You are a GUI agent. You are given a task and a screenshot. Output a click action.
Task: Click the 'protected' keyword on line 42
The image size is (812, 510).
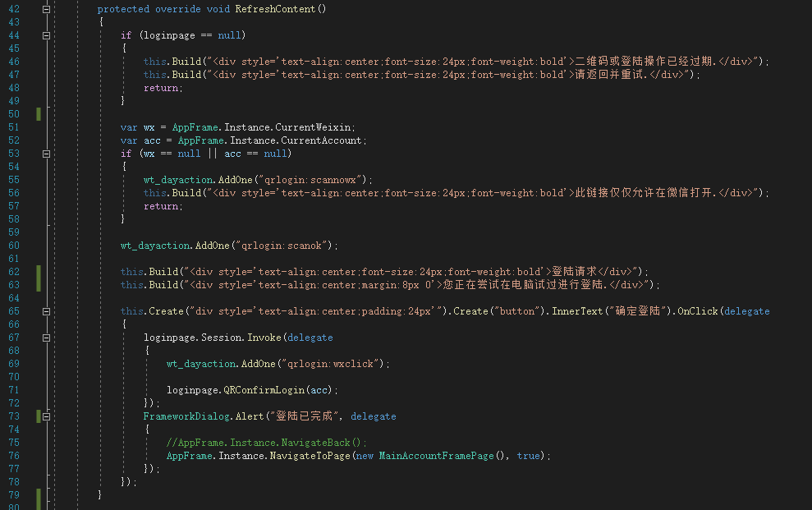123,9
